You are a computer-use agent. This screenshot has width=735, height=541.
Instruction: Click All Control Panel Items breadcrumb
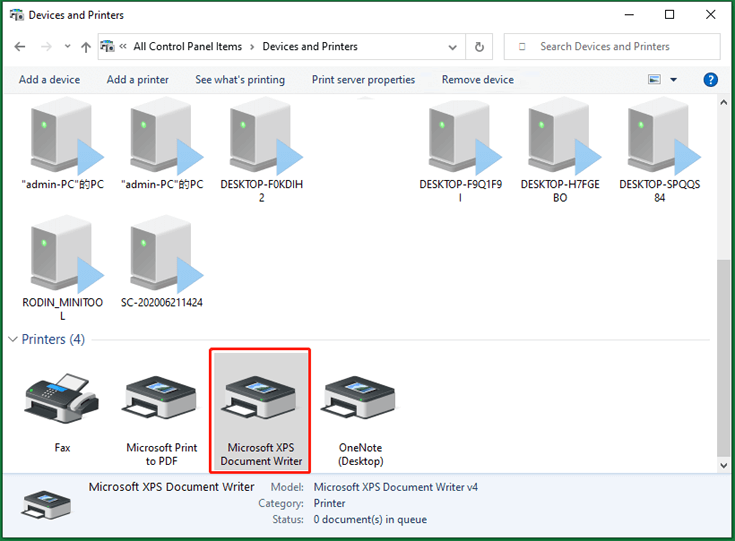click(188, 46)
